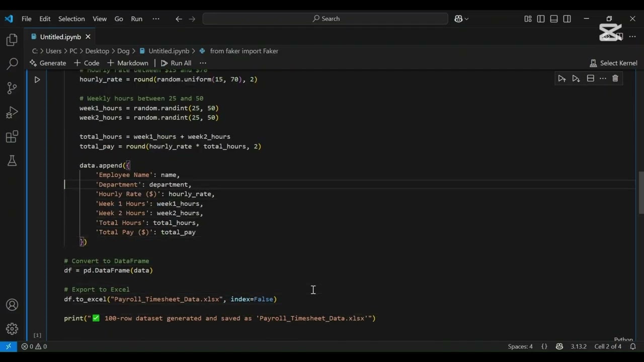Expand the Copilot chat dropdown arrow
644x362 pixels.
point(467,19)
